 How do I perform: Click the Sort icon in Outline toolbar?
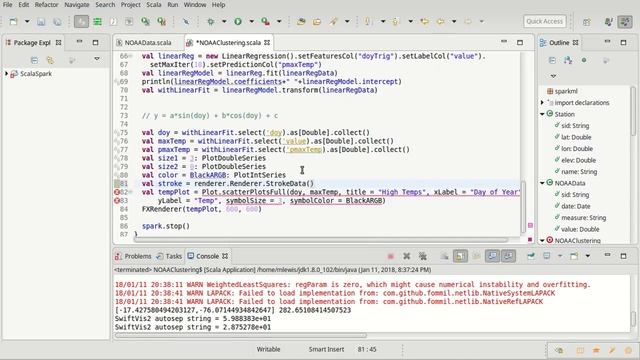pos(568,60)
